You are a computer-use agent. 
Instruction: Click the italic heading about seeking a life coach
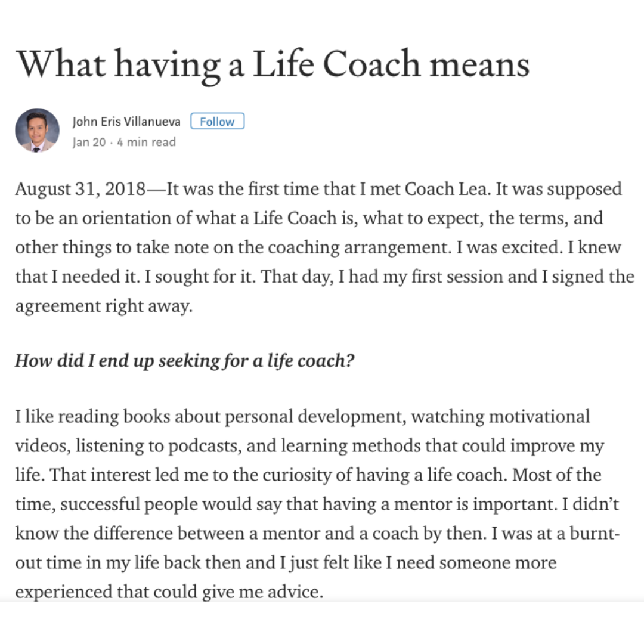point(184,361)
